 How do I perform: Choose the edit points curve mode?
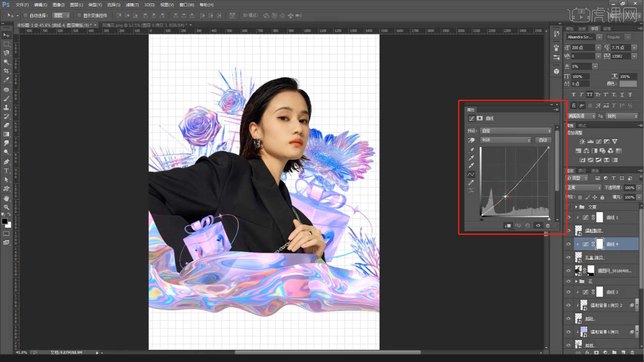[471, 174]
